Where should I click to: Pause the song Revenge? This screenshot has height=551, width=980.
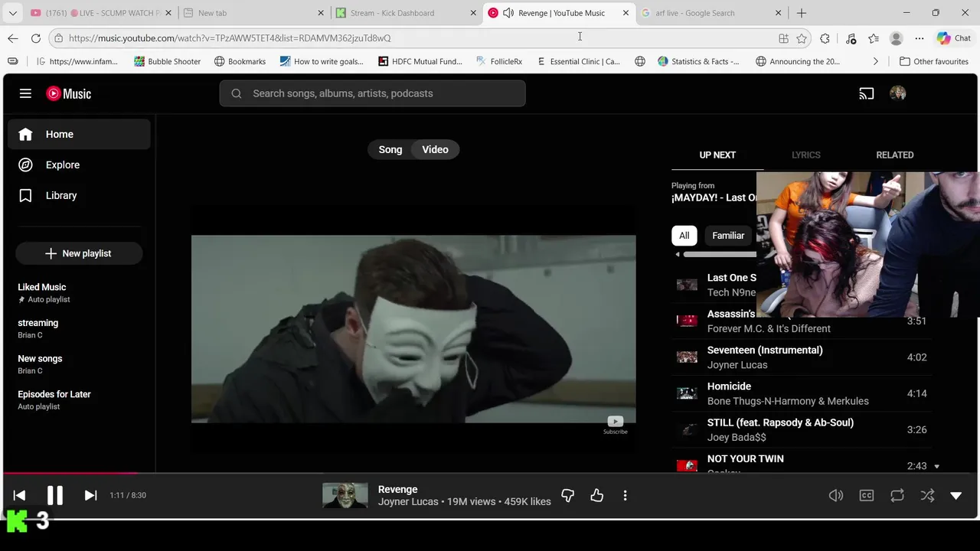pyautogui.click(x=55, y=495)
